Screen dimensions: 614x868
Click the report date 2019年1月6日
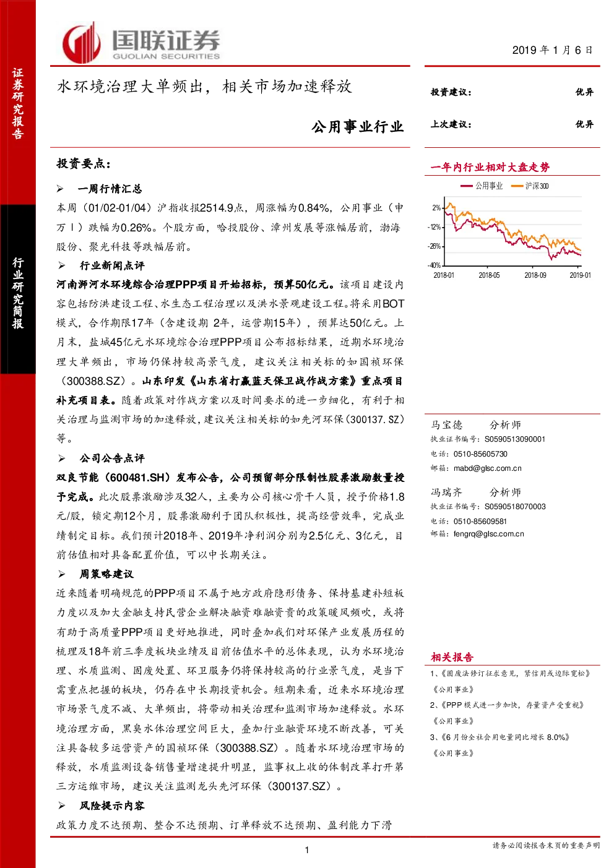click(552, 50)
